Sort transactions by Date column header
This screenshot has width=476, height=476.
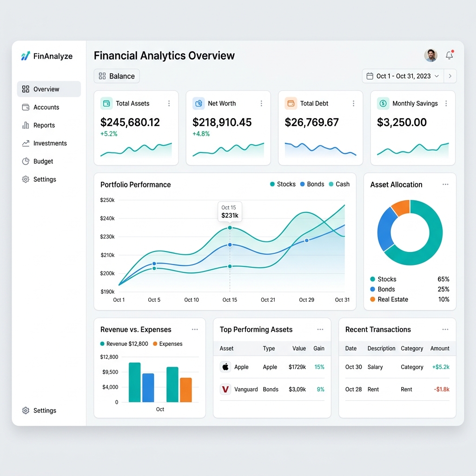(x=351, y=349)
